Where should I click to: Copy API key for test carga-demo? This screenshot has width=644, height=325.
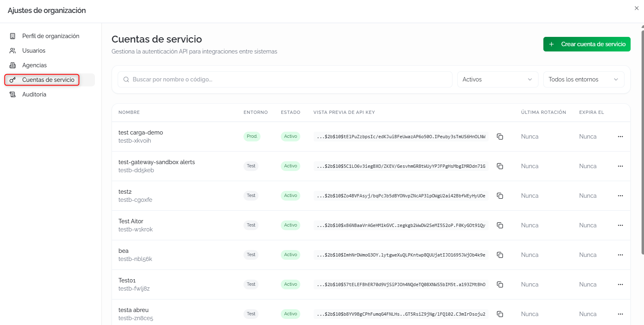click(500, 137)
